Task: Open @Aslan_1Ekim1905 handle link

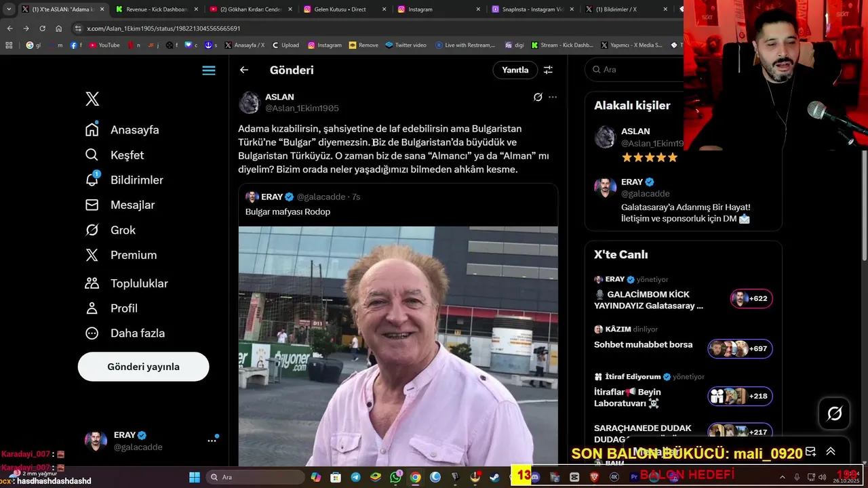Action: point(302,108)
